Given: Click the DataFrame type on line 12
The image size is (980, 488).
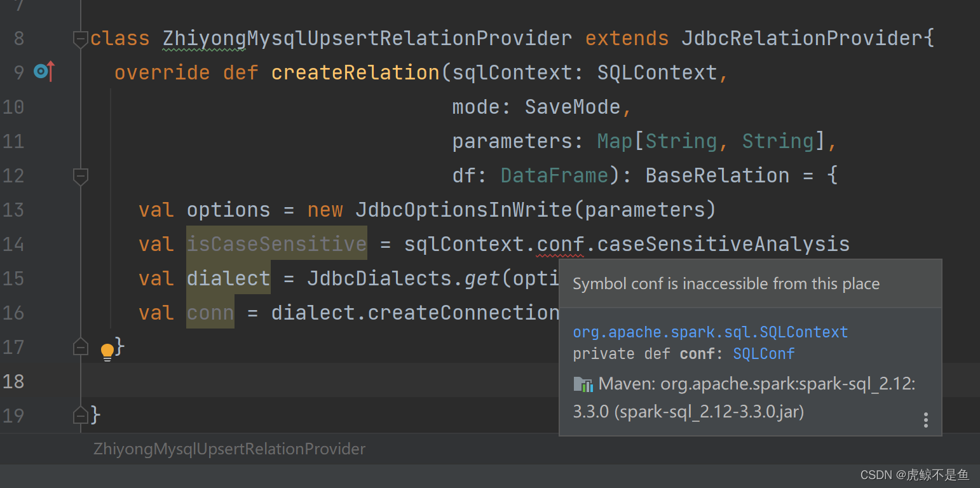Looking at the screenshot, I should point(555,175).
